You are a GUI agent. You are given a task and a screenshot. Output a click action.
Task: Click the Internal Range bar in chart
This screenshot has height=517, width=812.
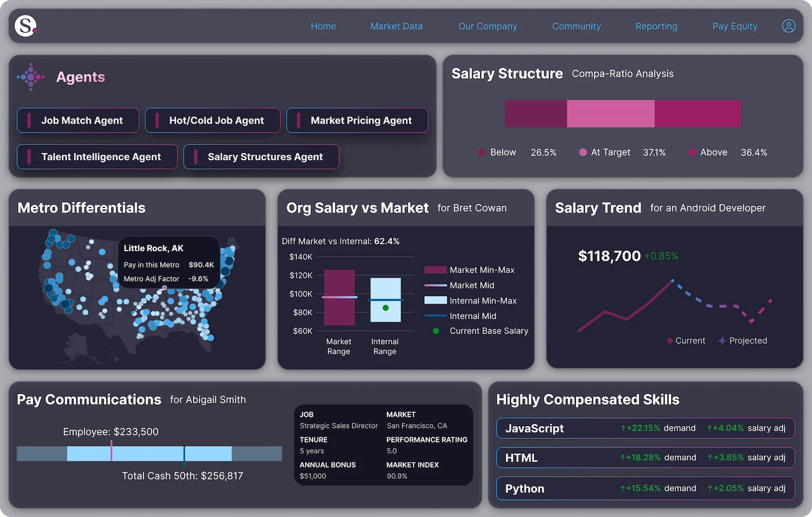pos(386,300)
